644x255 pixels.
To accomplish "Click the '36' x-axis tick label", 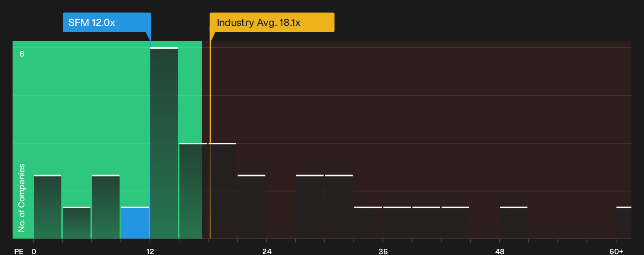I will tap(383, 251).
